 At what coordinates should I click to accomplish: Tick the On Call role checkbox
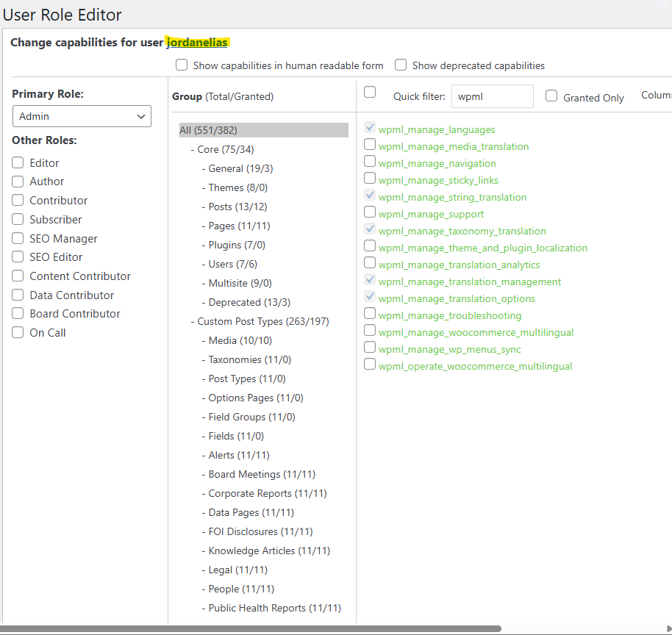tap(18, 332)
